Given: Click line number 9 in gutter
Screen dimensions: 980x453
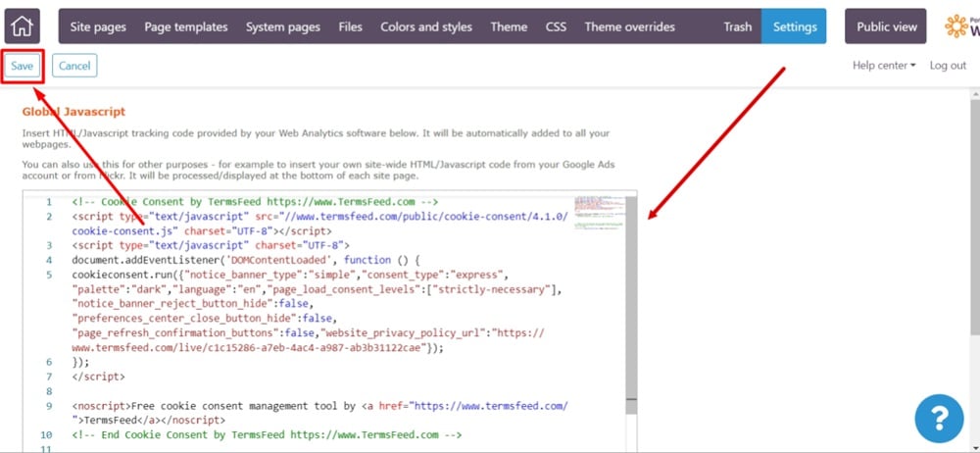Looking at the screenshot, I should click(x=49, y=406).
